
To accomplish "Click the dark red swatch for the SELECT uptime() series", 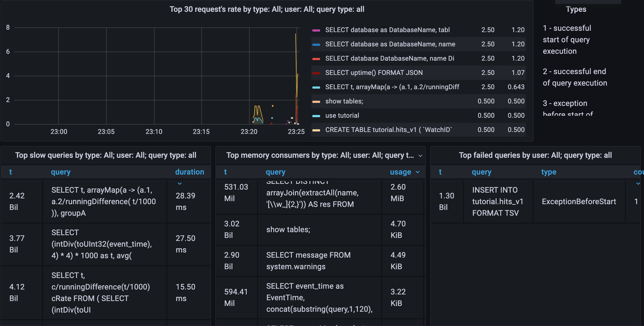I will pos(316,73).
